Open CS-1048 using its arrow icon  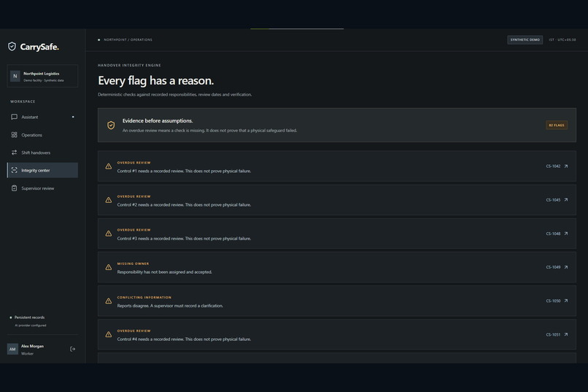coord(566,234)
